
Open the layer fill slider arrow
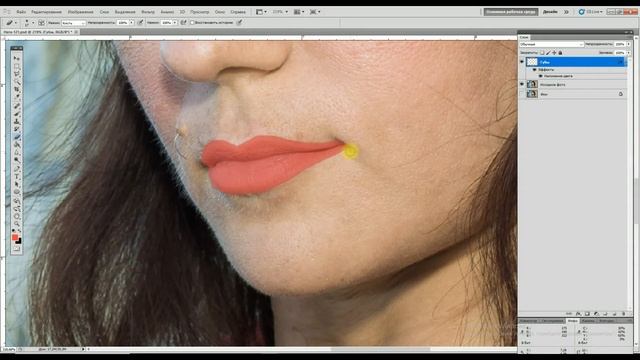pos(629,53)
